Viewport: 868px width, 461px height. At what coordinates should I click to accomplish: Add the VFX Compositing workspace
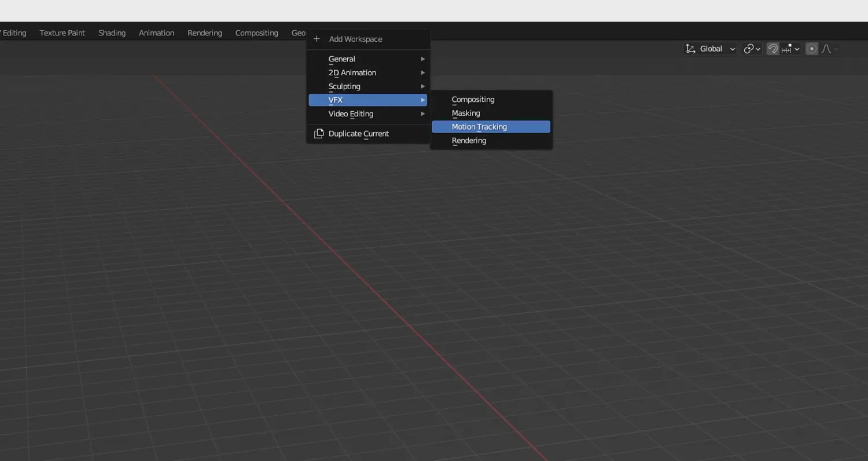point(491,100)
